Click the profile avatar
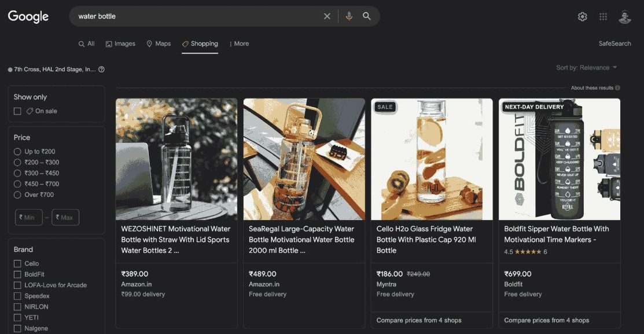 [624, 16]
